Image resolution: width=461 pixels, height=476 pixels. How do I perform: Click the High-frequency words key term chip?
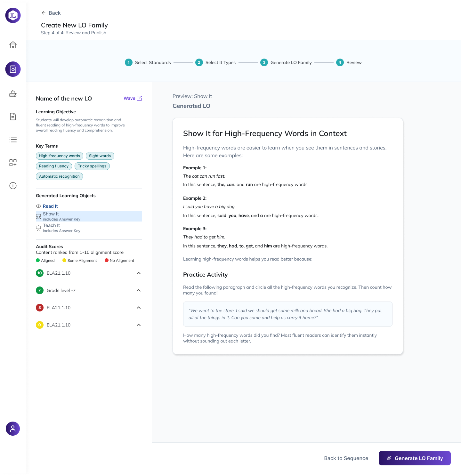(60, 156)
